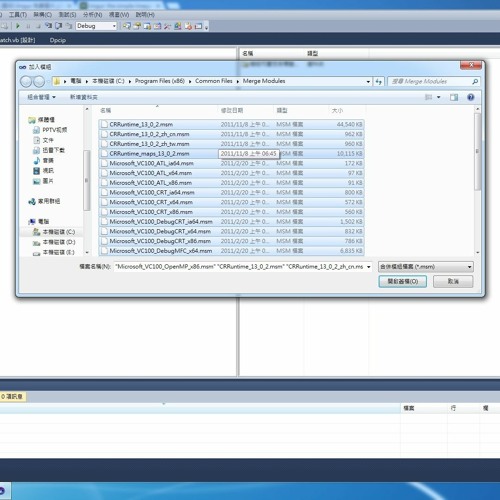Select local disk (E:) in navigation pane
The width and height of the screenshot is (500, 500).
(x=54, y=252)
